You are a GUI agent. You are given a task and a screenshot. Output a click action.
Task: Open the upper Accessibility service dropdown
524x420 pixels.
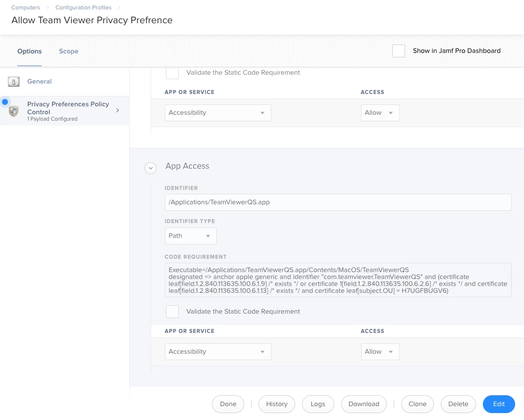(x=218, y=113)
